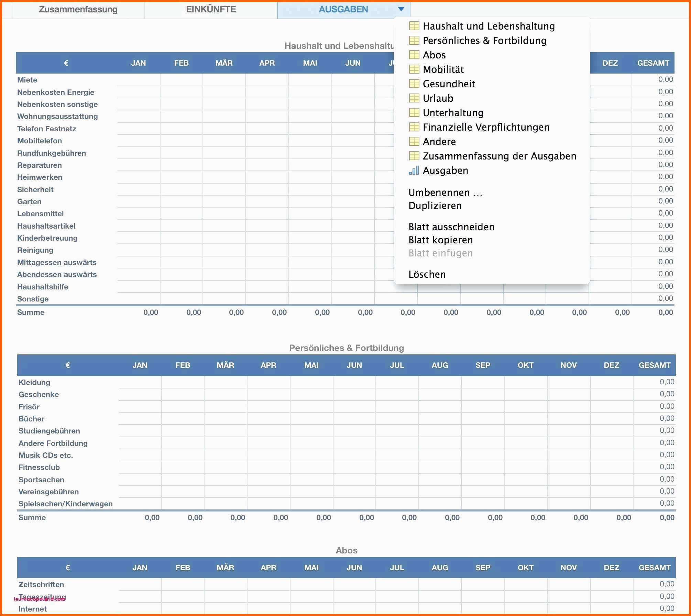691x616 pixels.
Task: Jump to Unterhaltung table in menu
Action: click(453, 113)
